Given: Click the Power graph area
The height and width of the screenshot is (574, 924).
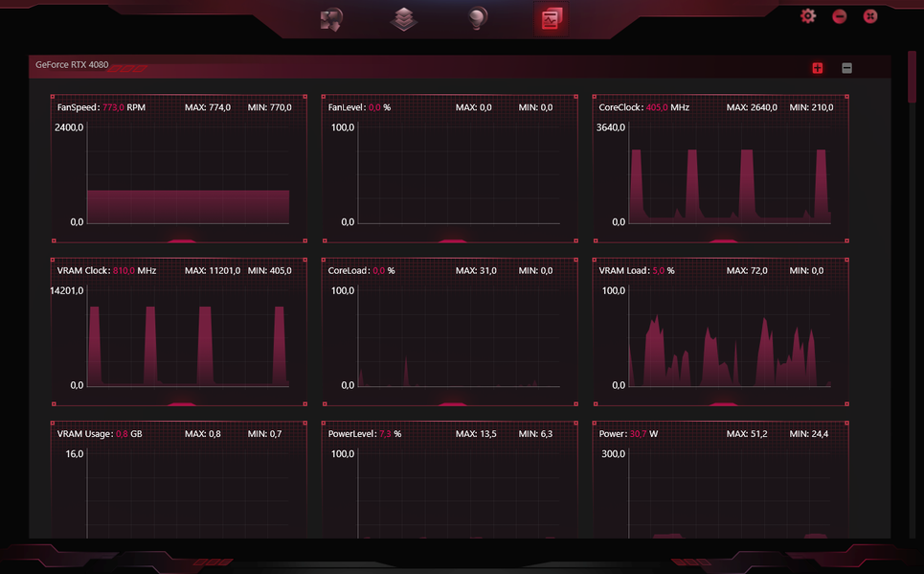Looking at the screenshot, I should [730, 494].
